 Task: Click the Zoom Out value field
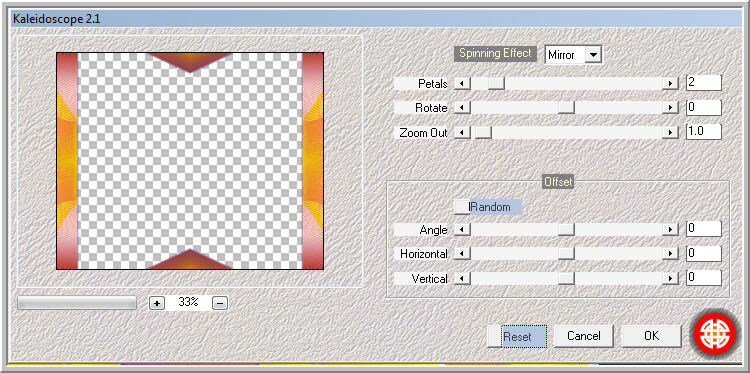[x=704, y=132]
